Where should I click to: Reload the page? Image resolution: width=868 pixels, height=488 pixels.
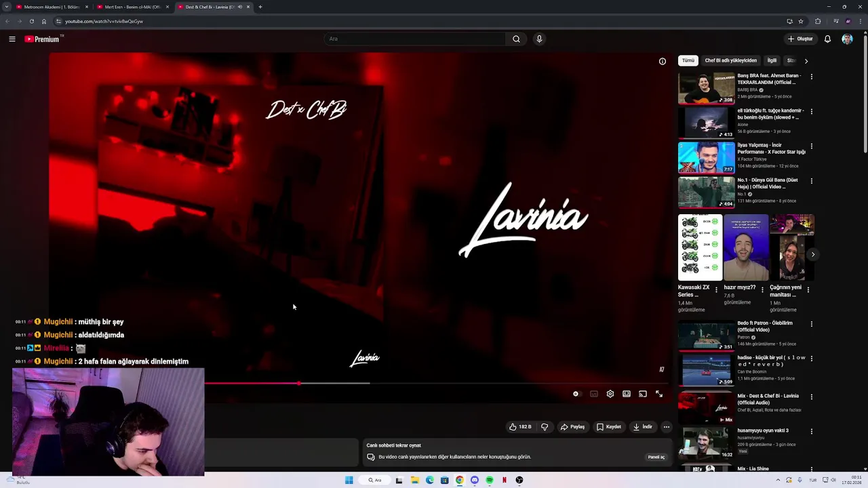point(31,21)
